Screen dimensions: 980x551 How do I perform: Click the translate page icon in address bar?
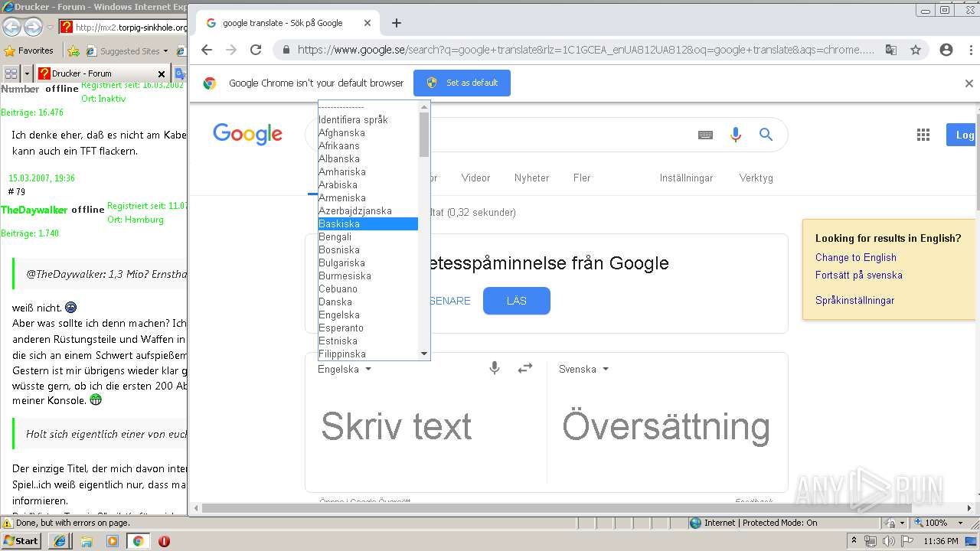pyautogui.click(x=891, y=50)
